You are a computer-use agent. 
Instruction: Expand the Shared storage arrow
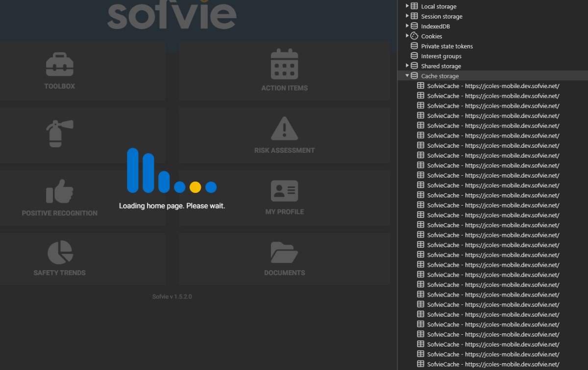tap(407, 66)
